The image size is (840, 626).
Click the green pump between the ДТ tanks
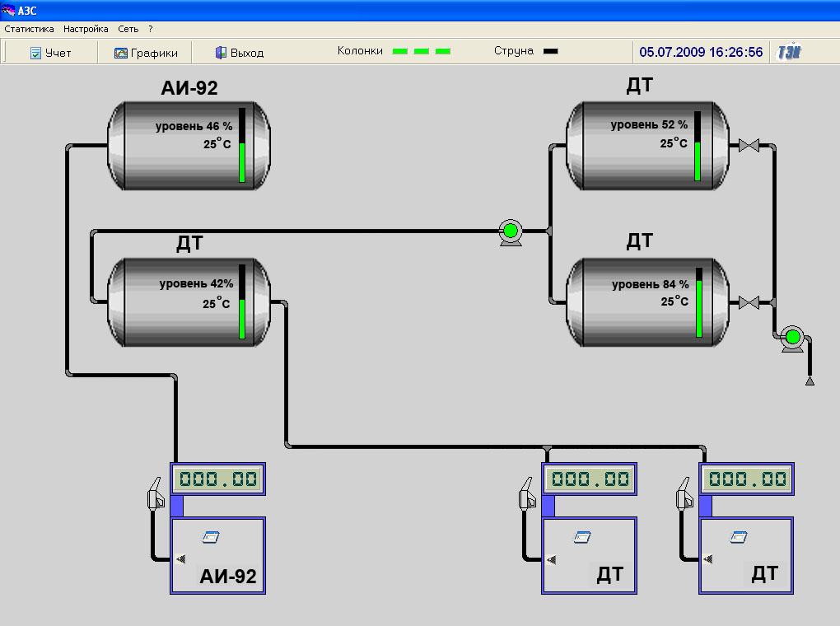tap(510, 231)
